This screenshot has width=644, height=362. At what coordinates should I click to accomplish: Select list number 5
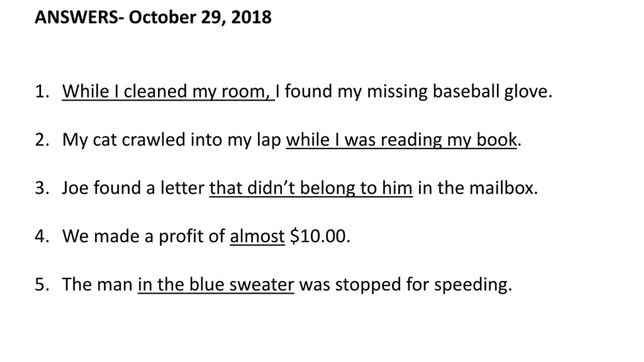click(x=42, y=285)
